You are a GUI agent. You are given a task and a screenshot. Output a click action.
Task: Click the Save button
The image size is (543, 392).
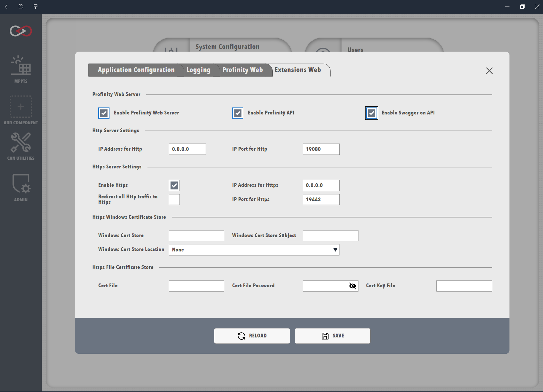click(x=333, y=336)
